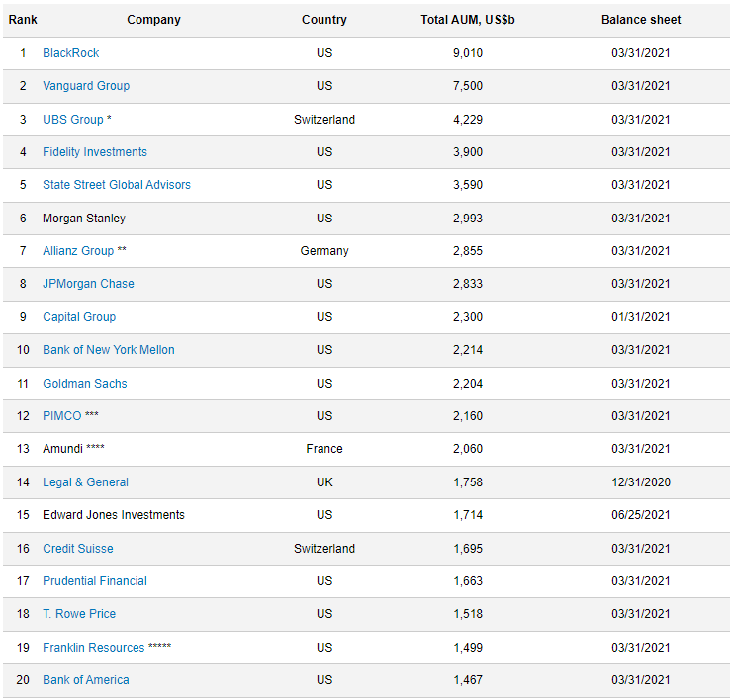Open the Legal & General link

(85, 482)
